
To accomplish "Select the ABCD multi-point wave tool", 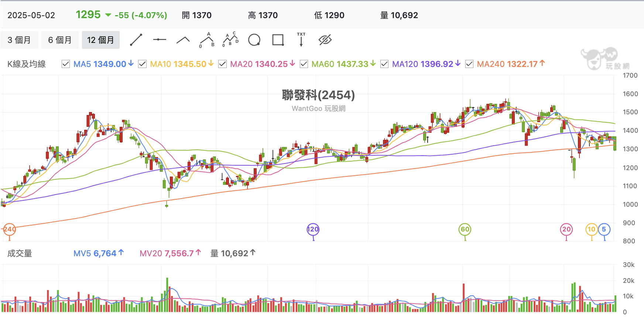I will point(230,40).
